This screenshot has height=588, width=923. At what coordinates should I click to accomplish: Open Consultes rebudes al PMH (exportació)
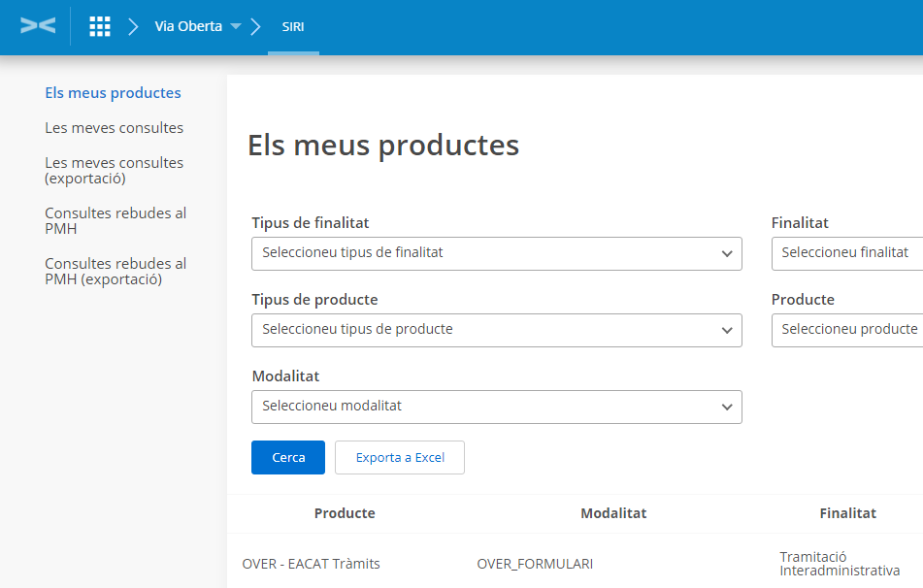click(115, 272)
